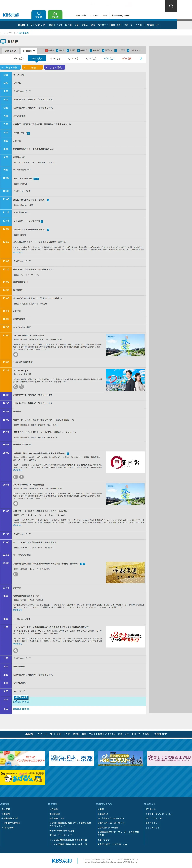192x868 pixels.
Task: Open X (Twitter) icon for きょうとDays
Action: pyautogui.click(x=22, y=387)
